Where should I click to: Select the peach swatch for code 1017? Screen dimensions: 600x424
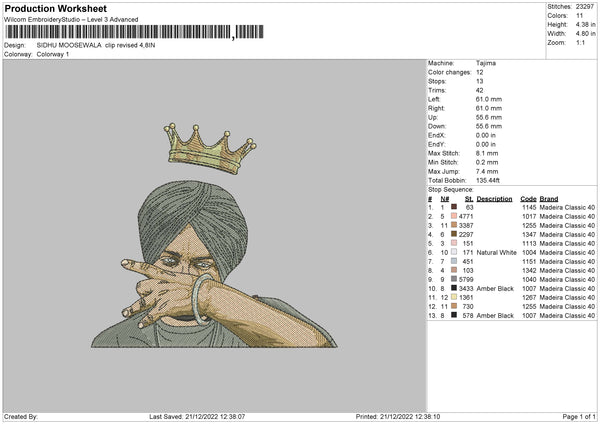[454, 216]
